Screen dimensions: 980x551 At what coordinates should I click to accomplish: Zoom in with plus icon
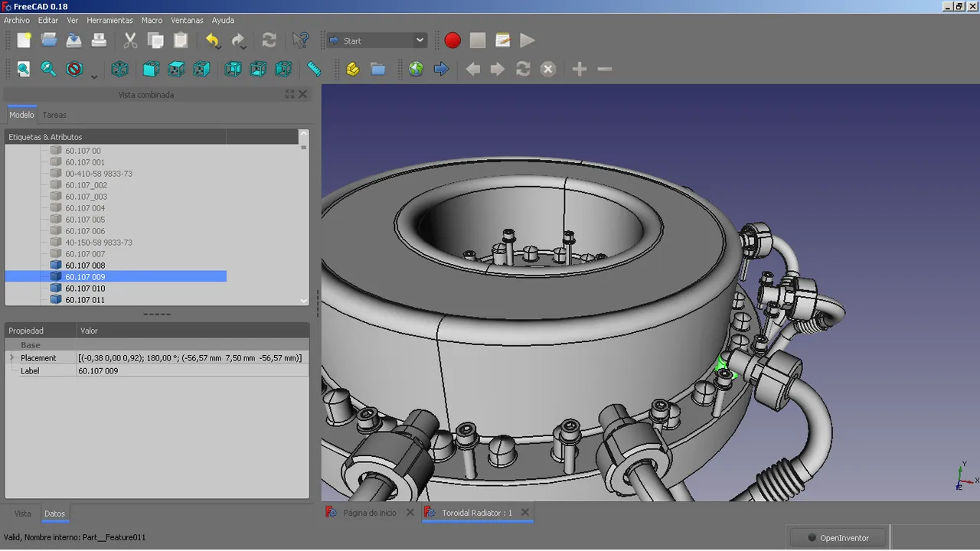580,69
